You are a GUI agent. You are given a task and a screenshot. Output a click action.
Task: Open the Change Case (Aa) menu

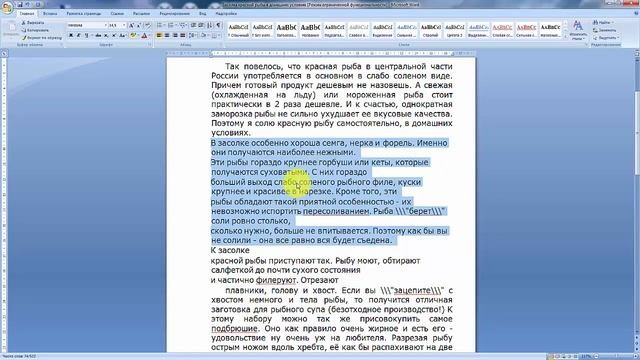click(122, 36)
